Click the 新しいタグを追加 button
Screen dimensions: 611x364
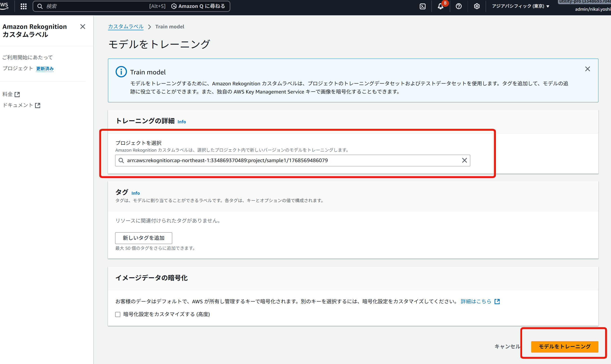[144, 238]
